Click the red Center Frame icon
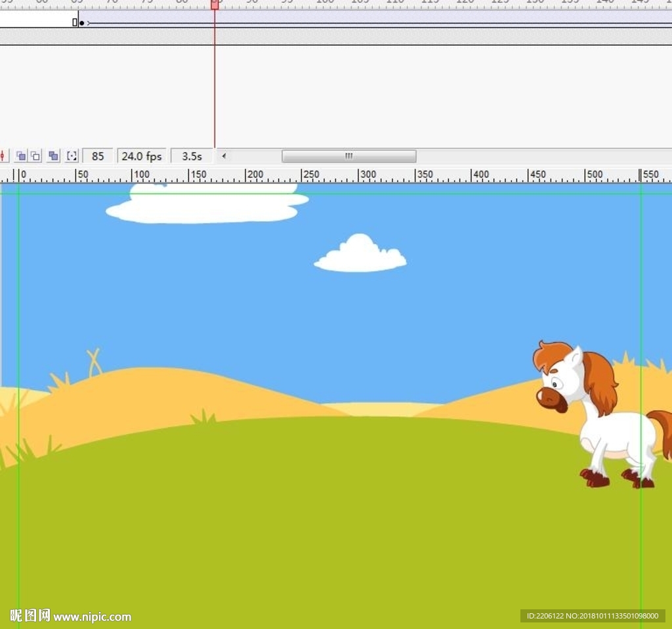Screen dimensions: 672x629 tap(3, 156)
